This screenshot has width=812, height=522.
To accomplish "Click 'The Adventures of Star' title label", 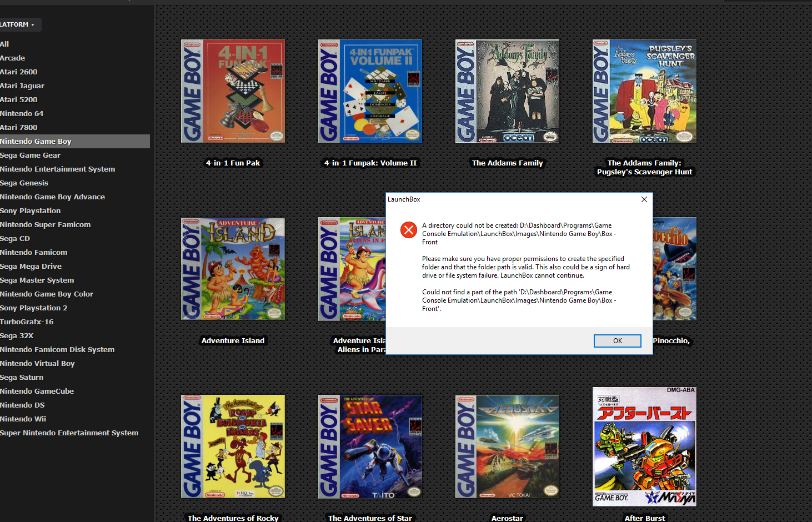I will 370,518.
